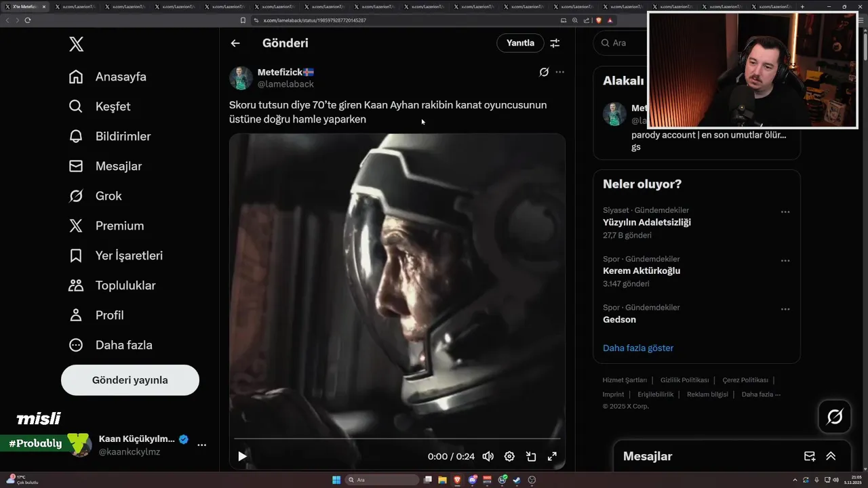Open reply view settings icon
The width and height of the screenshot is (868, 488).
(x=555, y=43)
